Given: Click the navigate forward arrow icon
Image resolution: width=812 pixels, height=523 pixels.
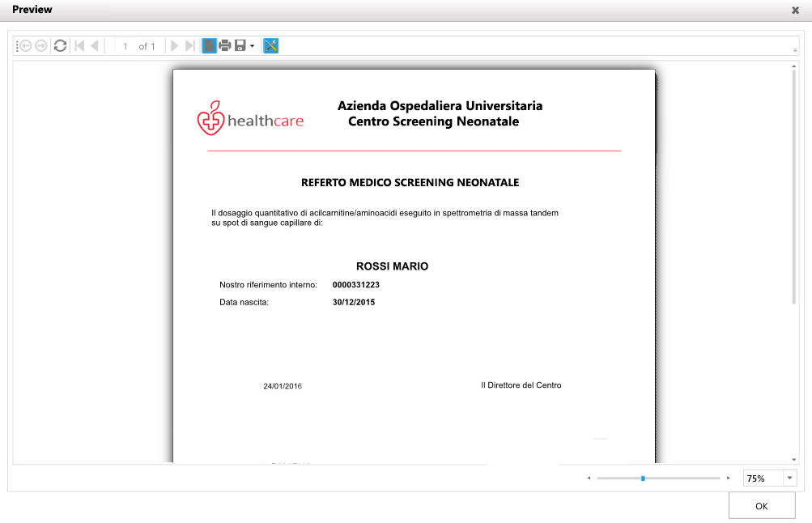Looking at the screenshot, I should [40, 46].
